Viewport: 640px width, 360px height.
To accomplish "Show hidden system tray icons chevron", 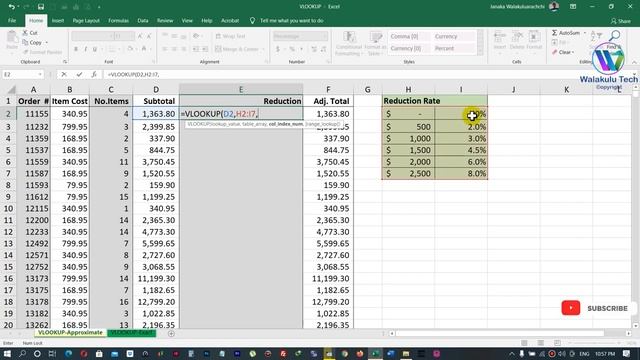I will [511, 353].
